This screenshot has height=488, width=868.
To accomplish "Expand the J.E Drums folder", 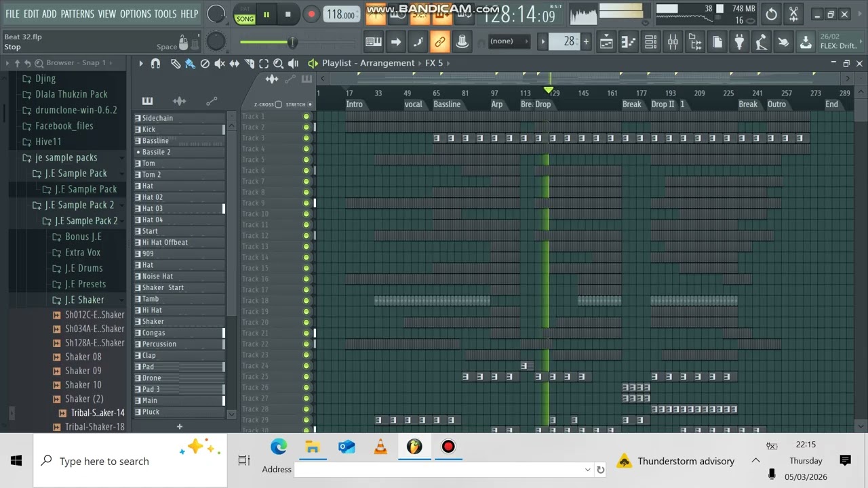I will [x=84, y=268].
